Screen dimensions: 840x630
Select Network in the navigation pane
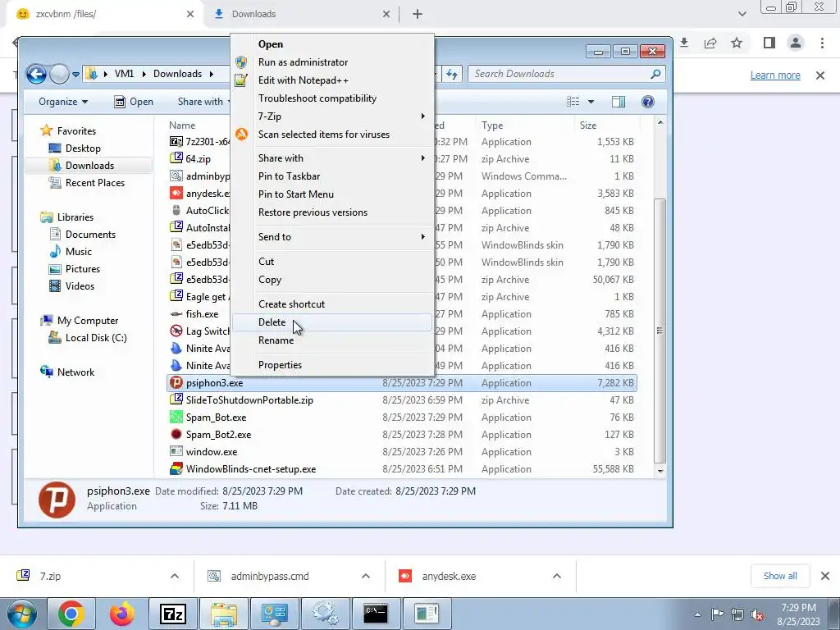pyautogui.click(x=75, y=372)
